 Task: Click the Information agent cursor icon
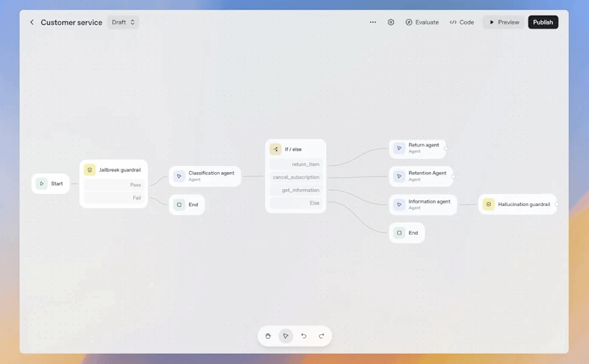pos(399,205)
